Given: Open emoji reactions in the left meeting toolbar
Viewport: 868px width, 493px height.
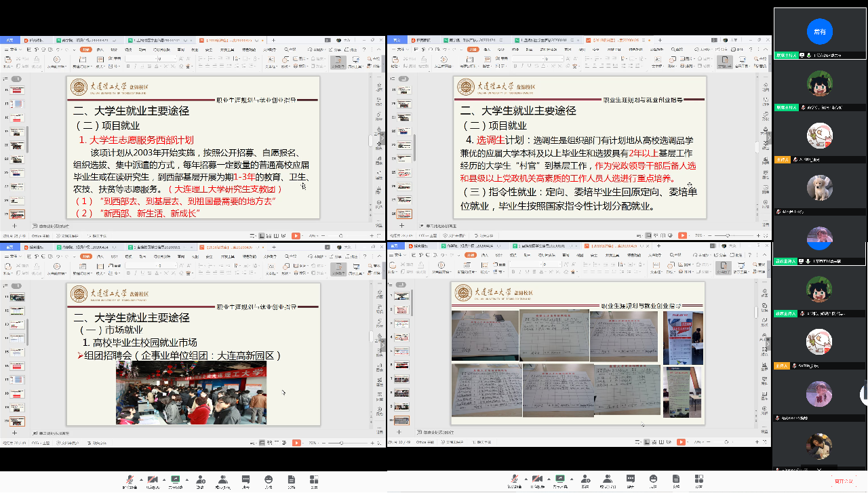Looking at the screenshot, I should tap(269, 479).
